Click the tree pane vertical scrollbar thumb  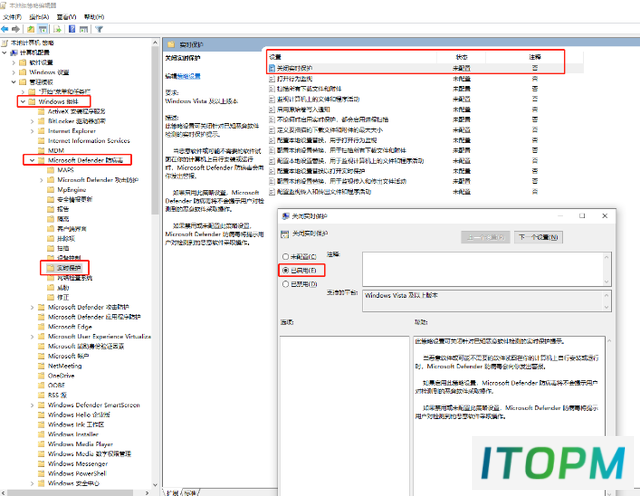155,130
